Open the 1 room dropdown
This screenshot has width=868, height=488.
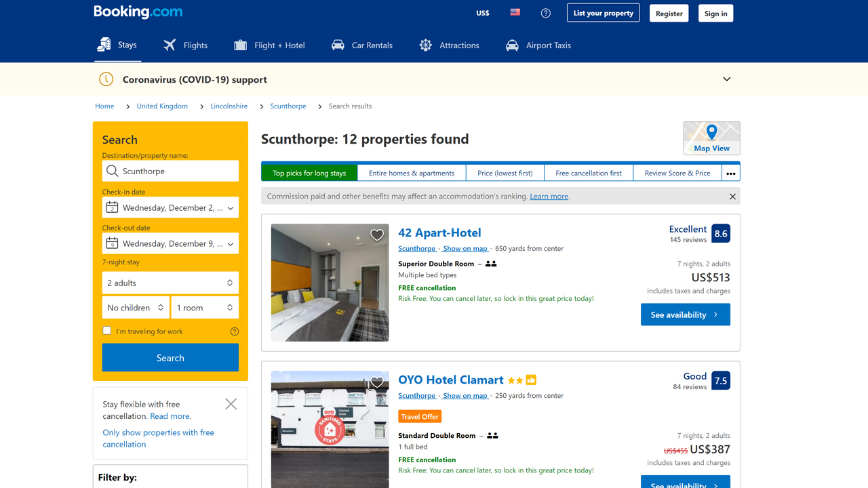205,308
